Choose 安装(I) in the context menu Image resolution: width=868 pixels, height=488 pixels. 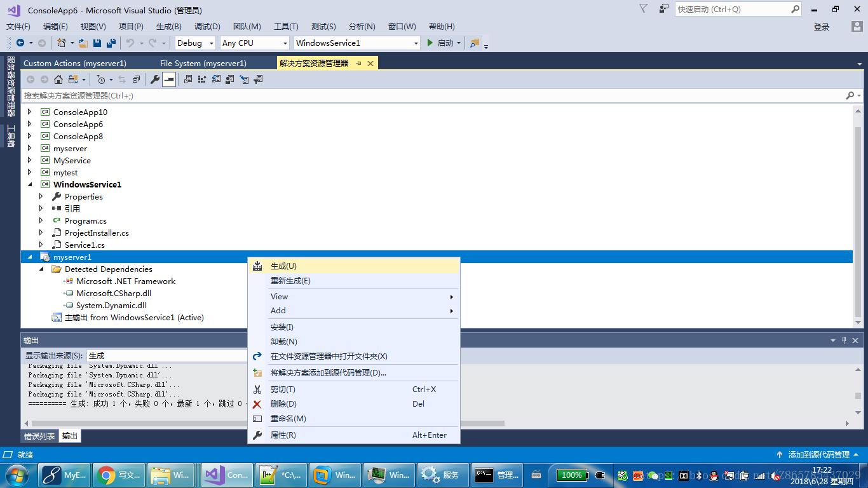tap(353, 327)
